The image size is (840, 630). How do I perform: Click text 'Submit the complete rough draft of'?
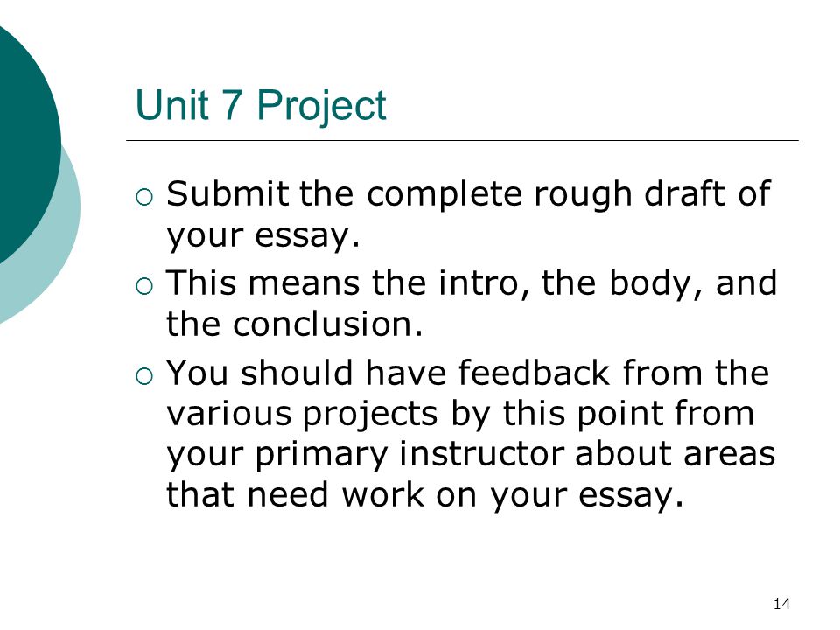[468, 194]
